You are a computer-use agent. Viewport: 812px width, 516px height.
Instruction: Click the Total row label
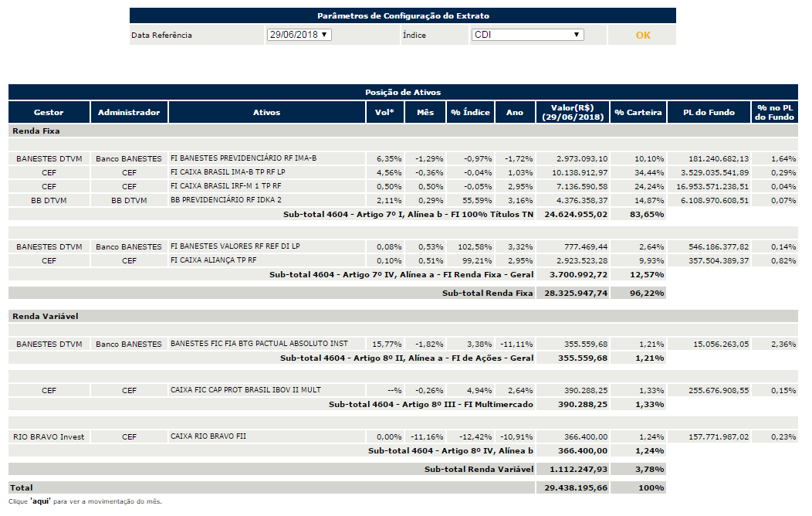click(22, 488)
